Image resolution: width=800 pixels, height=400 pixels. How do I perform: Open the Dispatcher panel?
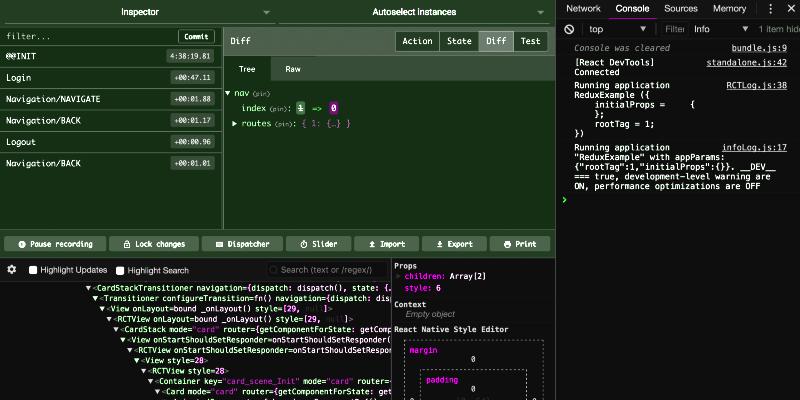point(241,244)
